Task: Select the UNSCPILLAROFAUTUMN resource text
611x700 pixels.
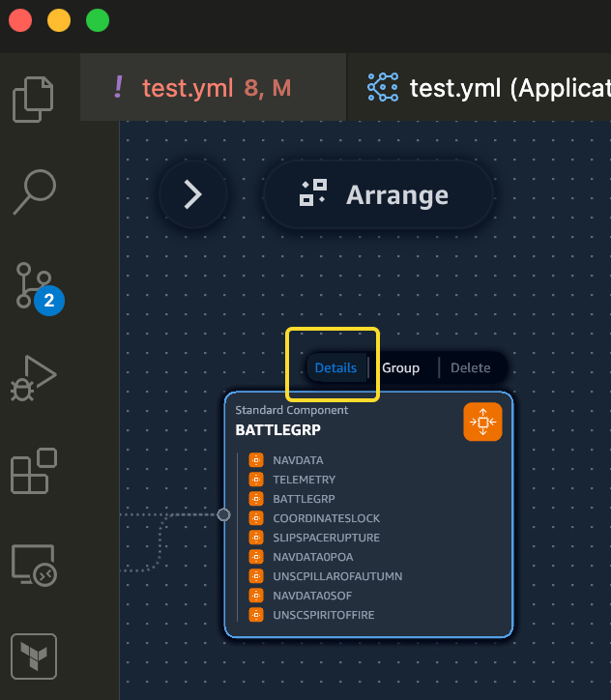Action: click(337, 576)
